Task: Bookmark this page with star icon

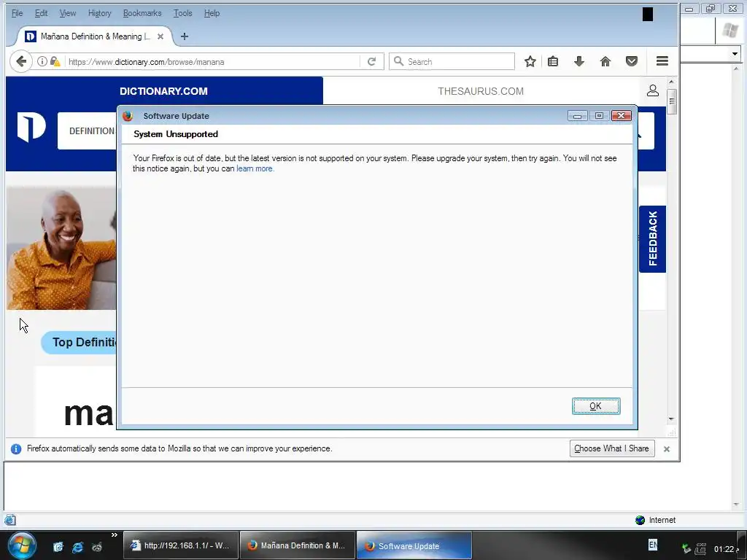Action: click(x=530, y=61)
